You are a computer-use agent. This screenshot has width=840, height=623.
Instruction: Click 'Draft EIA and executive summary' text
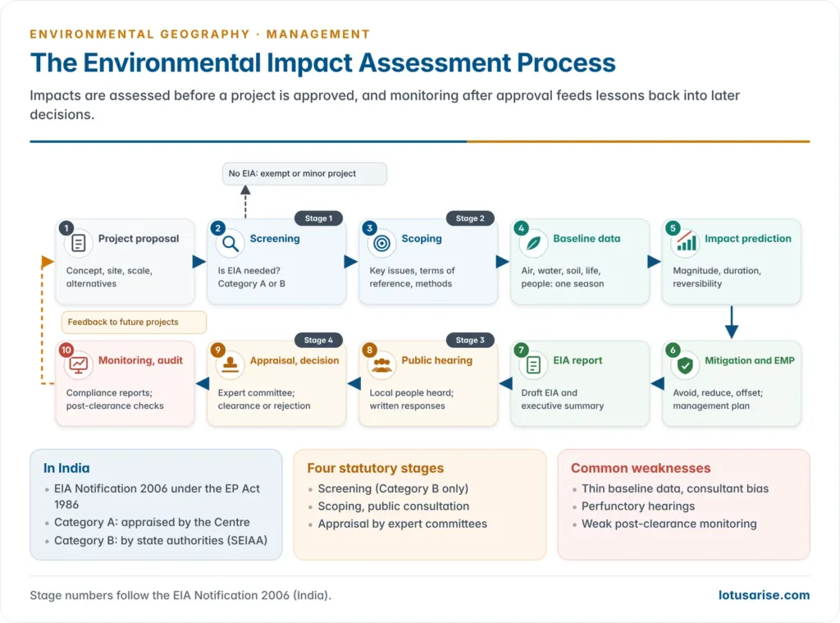(x=563, y=400)
